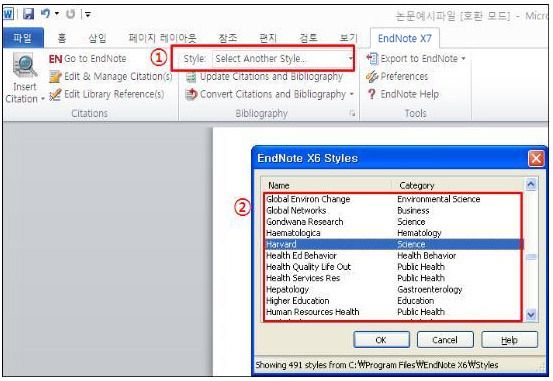The width and height of the screenshot is (553, 381).
Task: Select Health Quality Life Out style
Action: click(392, 267)
